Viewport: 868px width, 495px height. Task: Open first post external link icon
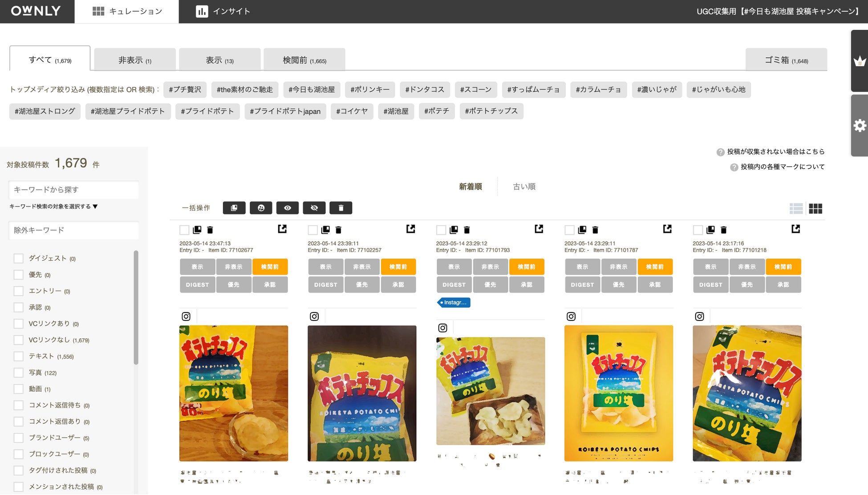click(x=282, y=229)
